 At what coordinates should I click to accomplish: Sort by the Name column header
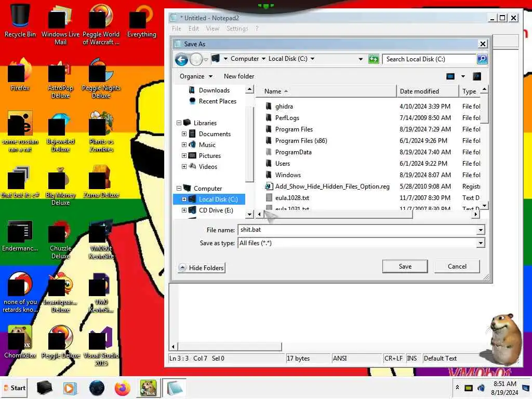tap(326, 91)
